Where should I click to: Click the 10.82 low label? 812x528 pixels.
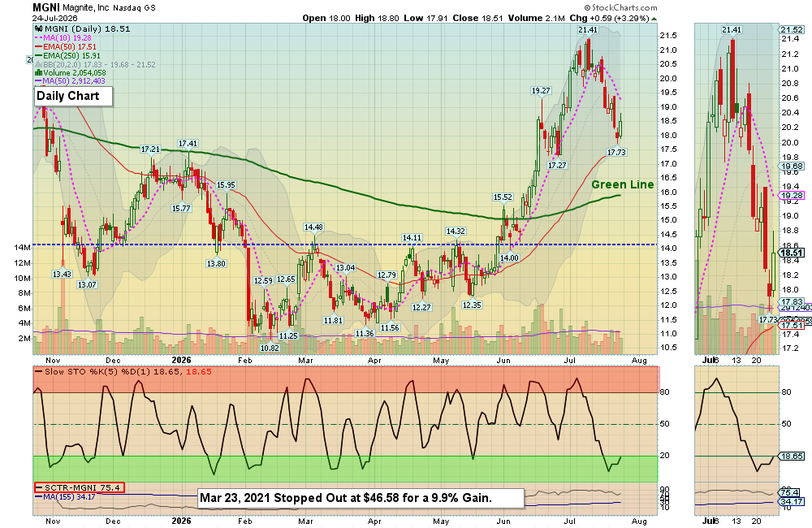pos(270,348)
